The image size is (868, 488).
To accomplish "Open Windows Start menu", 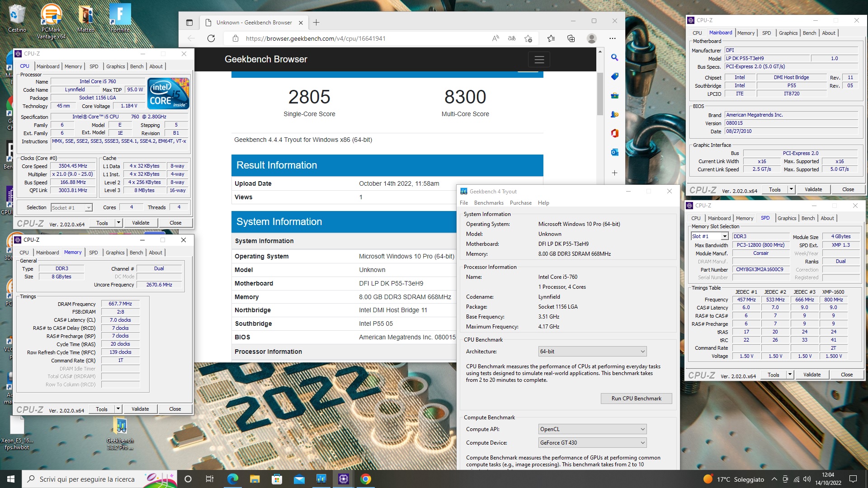I will (x=11, y=479).
